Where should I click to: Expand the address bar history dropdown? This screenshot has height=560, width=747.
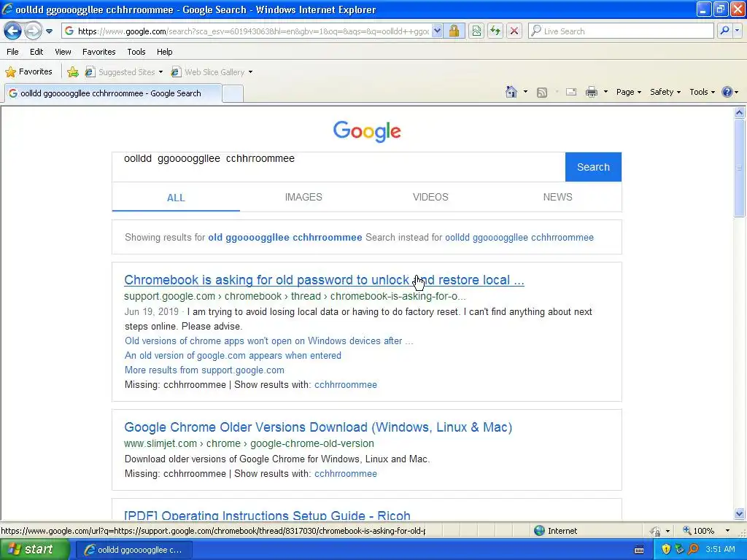(x=437, y=31)
